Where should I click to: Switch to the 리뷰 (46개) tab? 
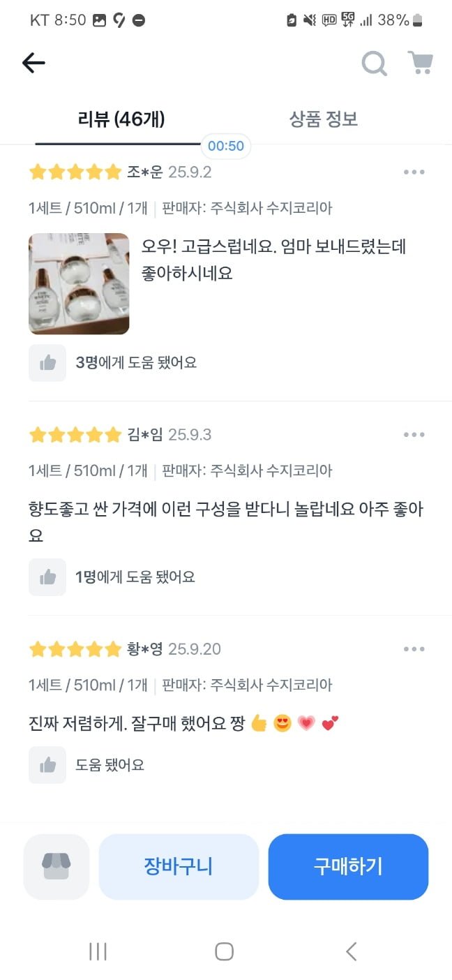coord(121,119)
